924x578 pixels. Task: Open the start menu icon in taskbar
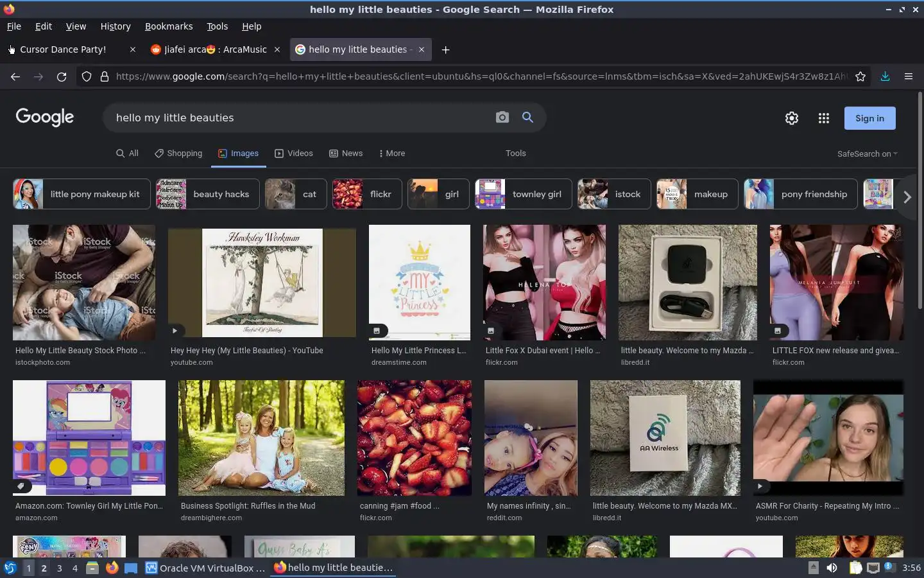(10, 568)
